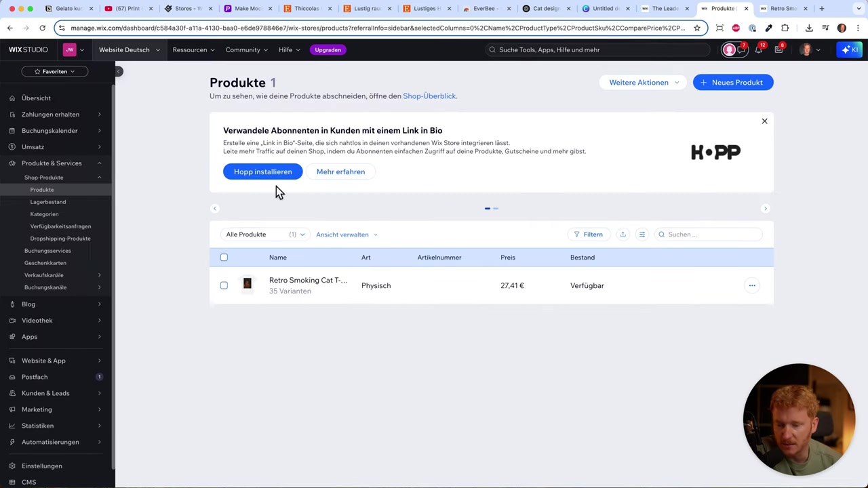Expand Verkaufskanäle submenu
Viewport: 868px width, 488px height.
[x=99, y=275]
